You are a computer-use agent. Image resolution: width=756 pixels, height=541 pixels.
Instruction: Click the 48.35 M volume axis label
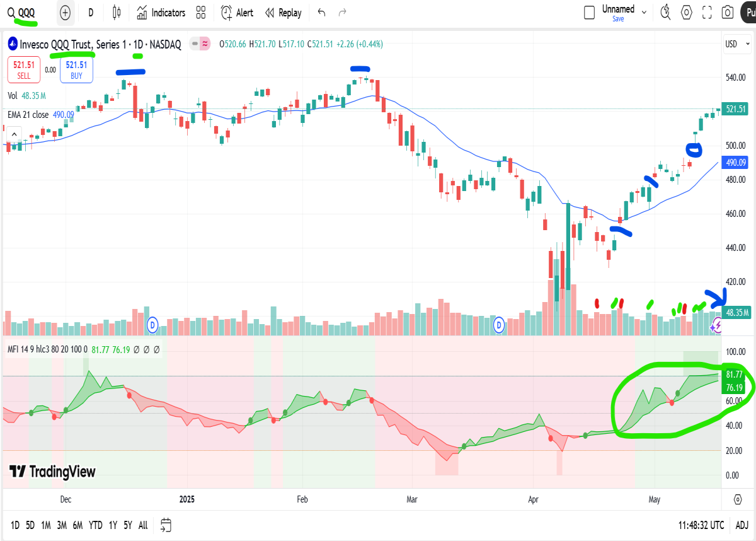(x=736, y=312)
